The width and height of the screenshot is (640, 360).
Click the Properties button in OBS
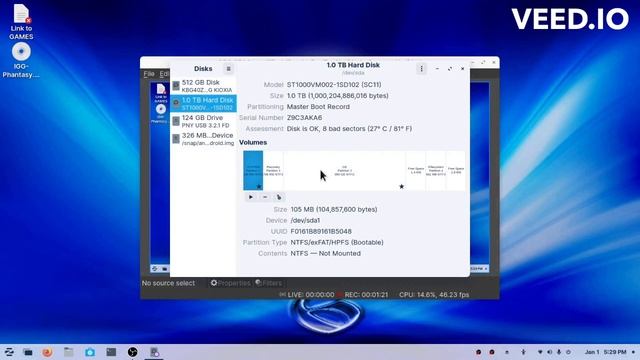point(231,283)
